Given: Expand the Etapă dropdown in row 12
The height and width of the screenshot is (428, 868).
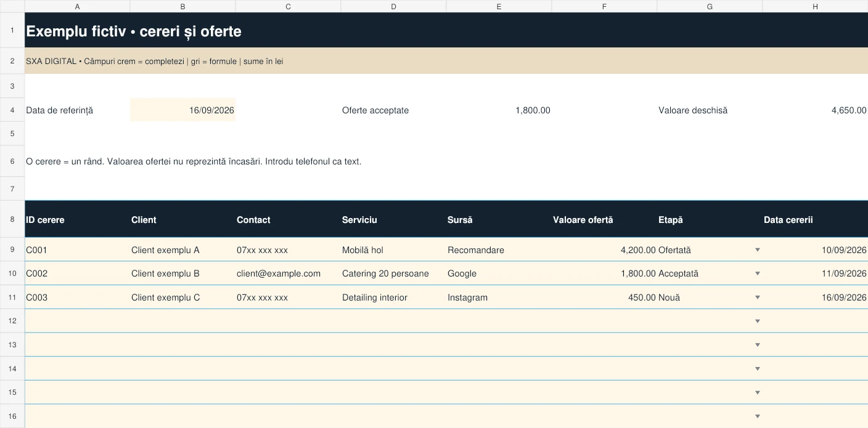Looking at the screenshot, I should pyautogui.click(x=758, y=321).
